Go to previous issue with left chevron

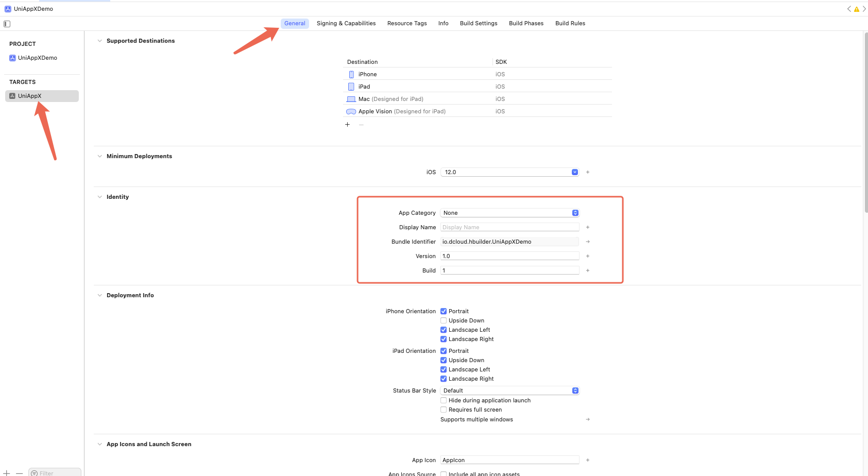pyautogui.click(x=849, y=9)
